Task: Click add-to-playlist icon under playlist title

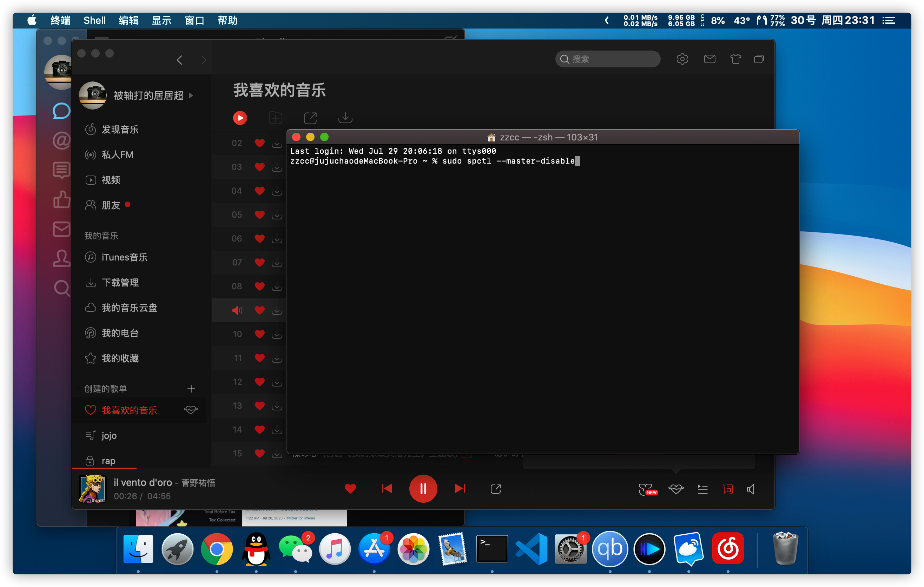Action: point(276,118)
